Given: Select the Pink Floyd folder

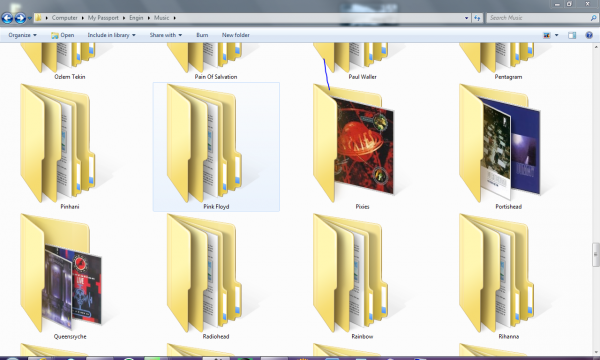Looking at the screenshot, I should tap(216, 147).
